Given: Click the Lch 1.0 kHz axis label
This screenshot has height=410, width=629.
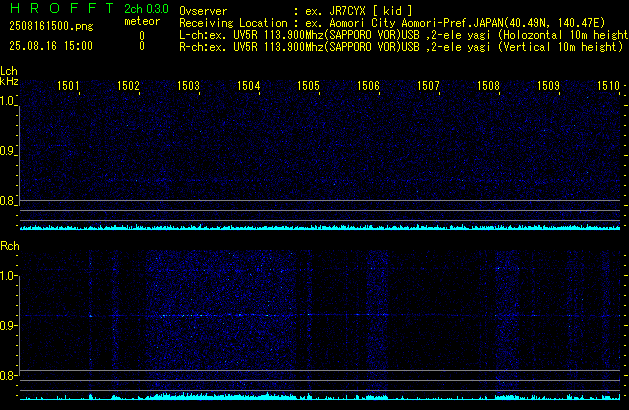Looking at the screenshot, I should point(7,101).
